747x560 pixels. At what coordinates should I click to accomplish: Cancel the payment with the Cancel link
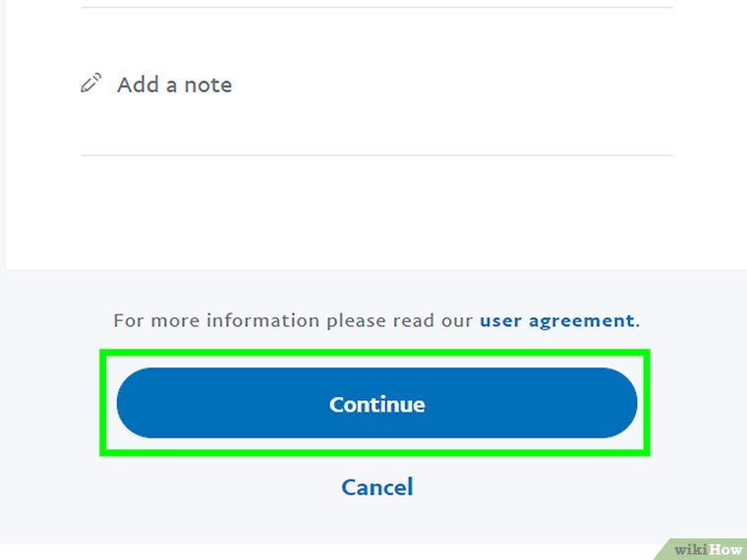[376, 487]
